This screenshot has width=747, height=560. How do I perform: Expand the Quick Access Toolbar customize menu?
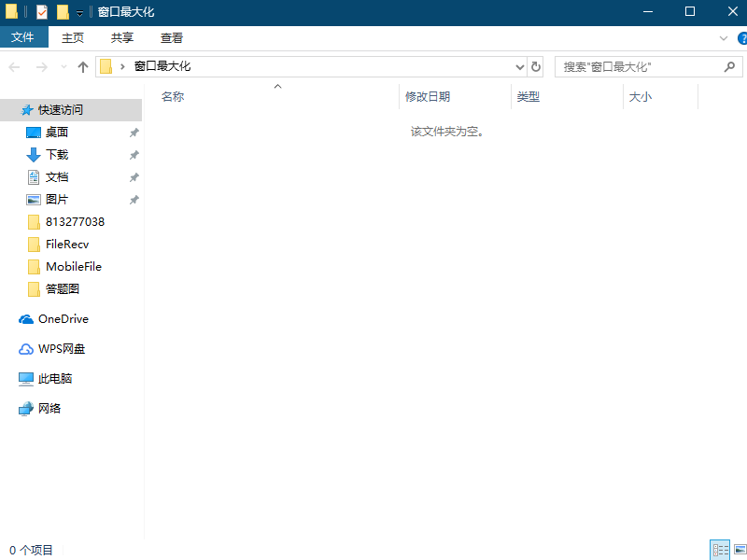78,12
